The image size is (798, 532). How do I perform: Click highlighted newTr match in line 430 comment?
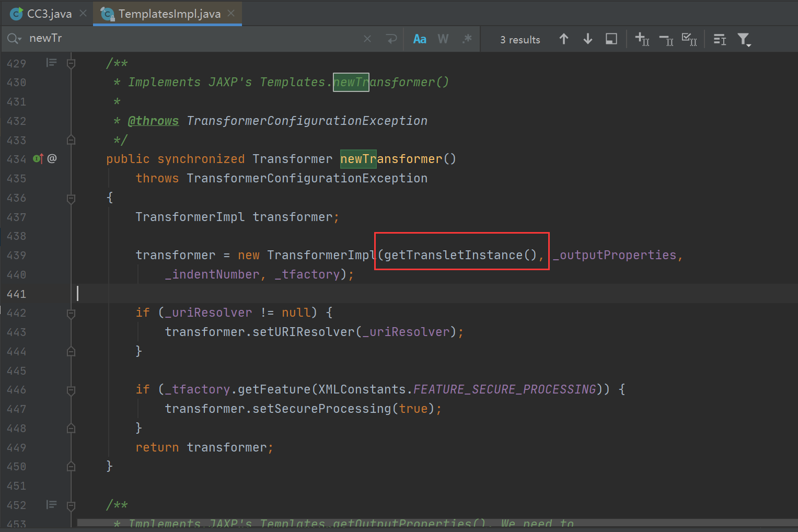click(x=351, y=82)
